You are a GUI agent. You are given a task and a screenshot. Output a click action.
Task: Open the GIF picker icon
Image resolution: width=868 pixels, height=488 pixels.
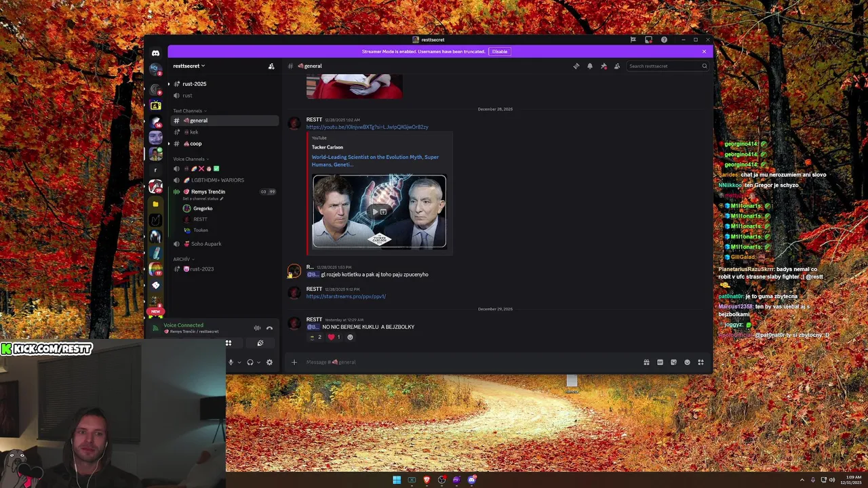[x=660, y=362]
